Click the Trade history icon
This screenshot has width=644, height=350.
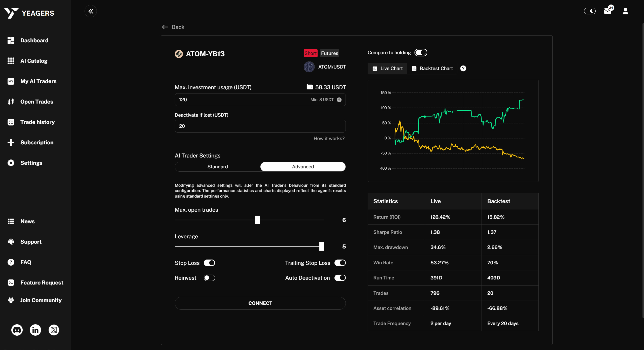(11, 122)
